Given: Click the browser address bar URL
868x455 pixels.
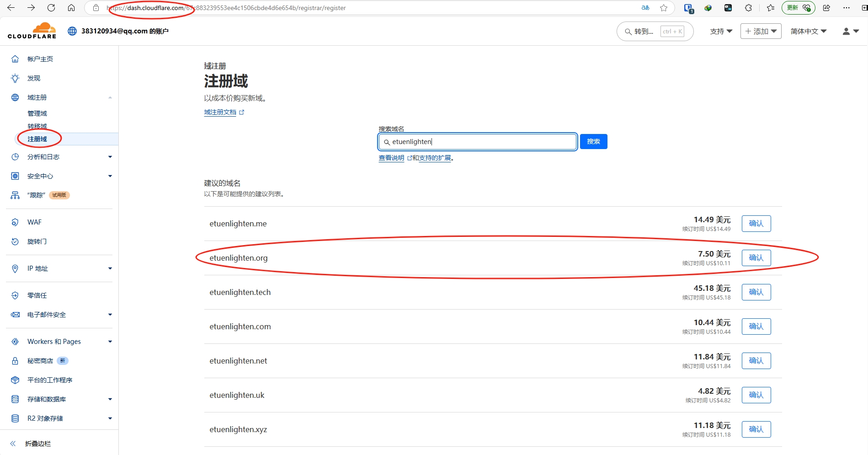Looking at the screenshot, I should [226, 8].
